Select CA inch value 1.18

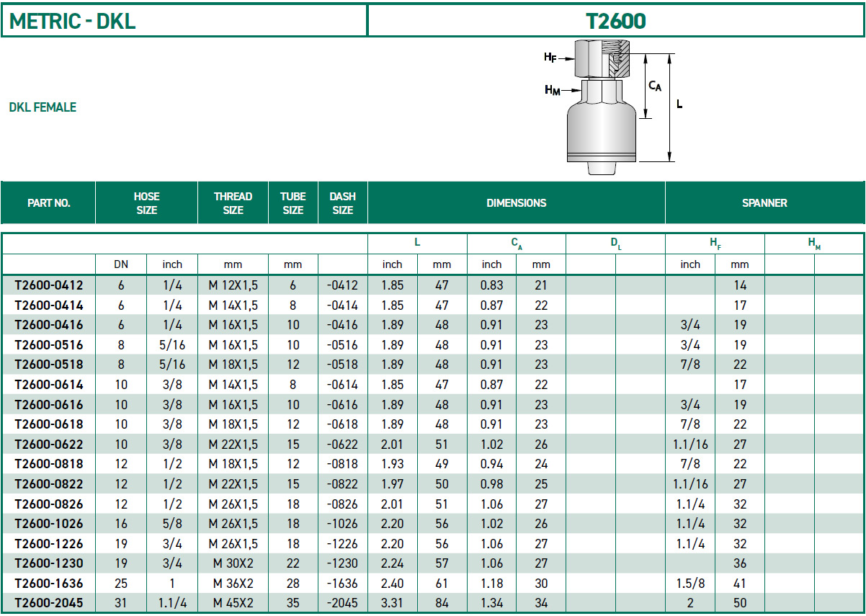[491, 584]
